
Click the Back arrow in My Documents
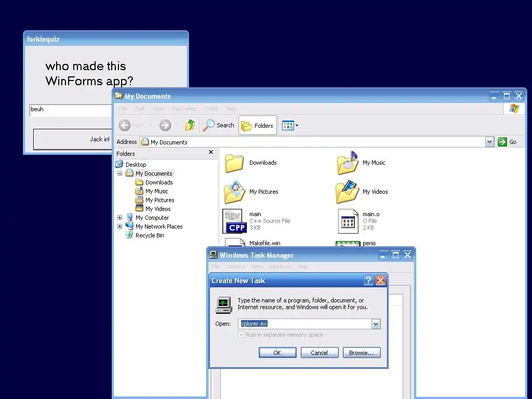[x=125, y=125]
